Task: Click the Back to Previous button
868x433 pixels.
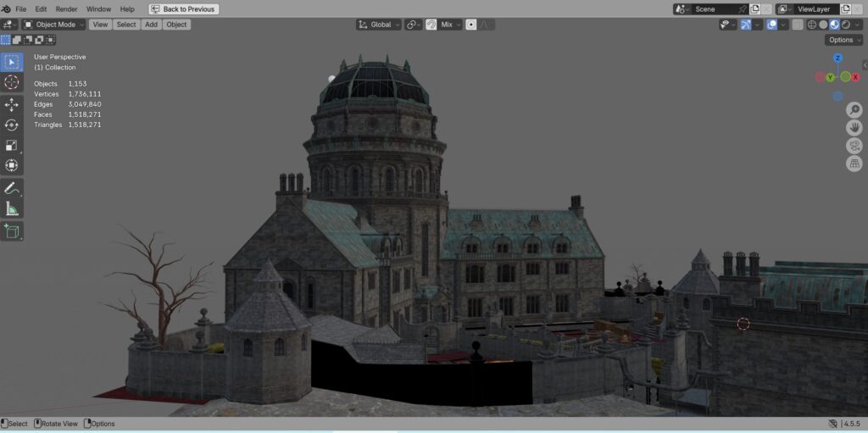Action: (184, 9)
